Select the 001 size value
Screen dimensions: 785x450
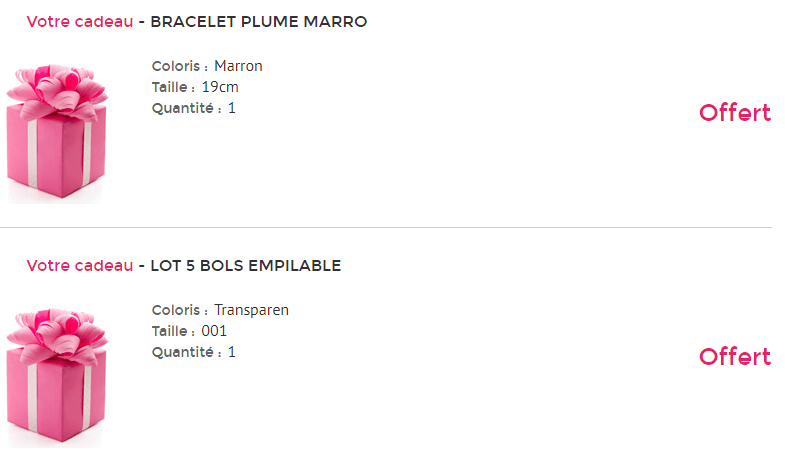[x=214, y=331]
